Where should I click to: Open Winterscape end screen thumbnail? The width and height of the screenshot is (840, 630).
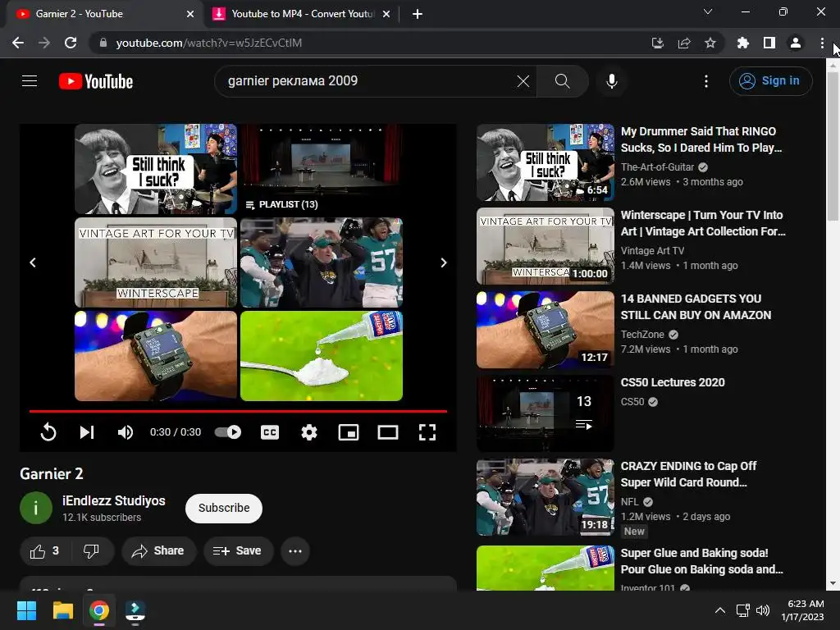pyautogui.click(x=155, y=262)
